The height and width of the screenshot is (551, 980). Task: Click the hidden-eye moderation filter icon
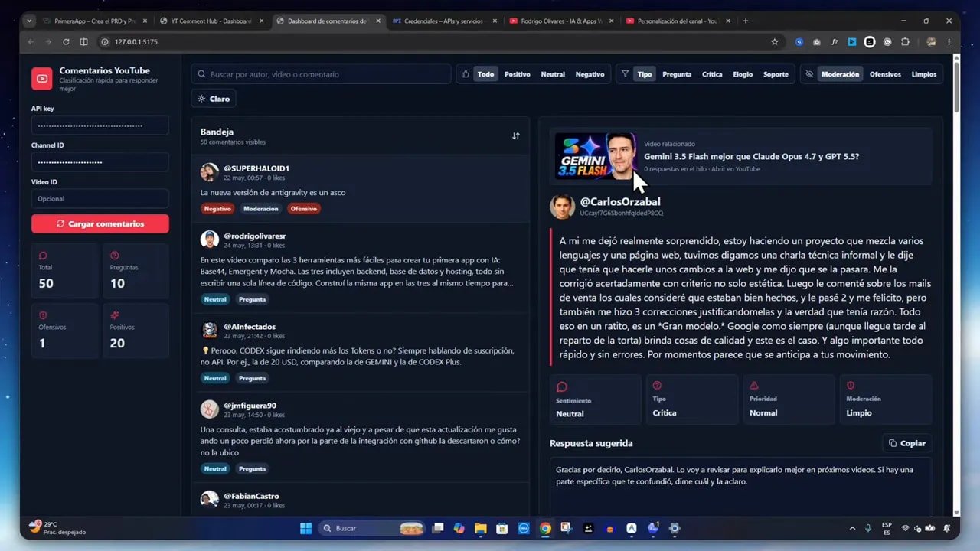click(x=809, y=74)
